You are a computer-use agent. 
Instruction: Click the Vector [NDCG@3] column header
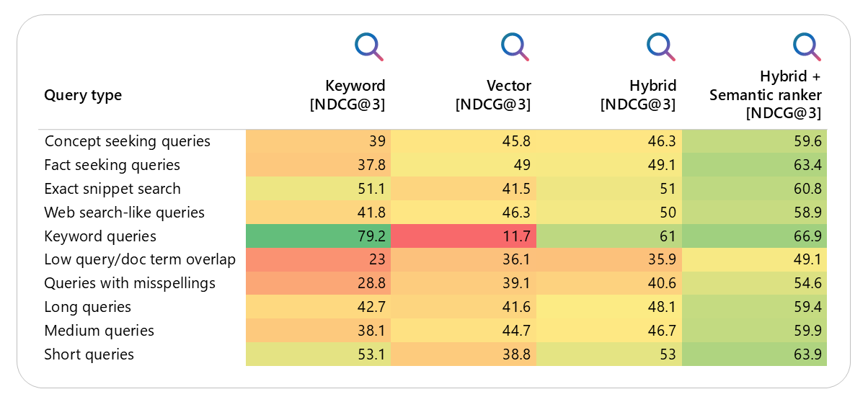coord(493,95)
